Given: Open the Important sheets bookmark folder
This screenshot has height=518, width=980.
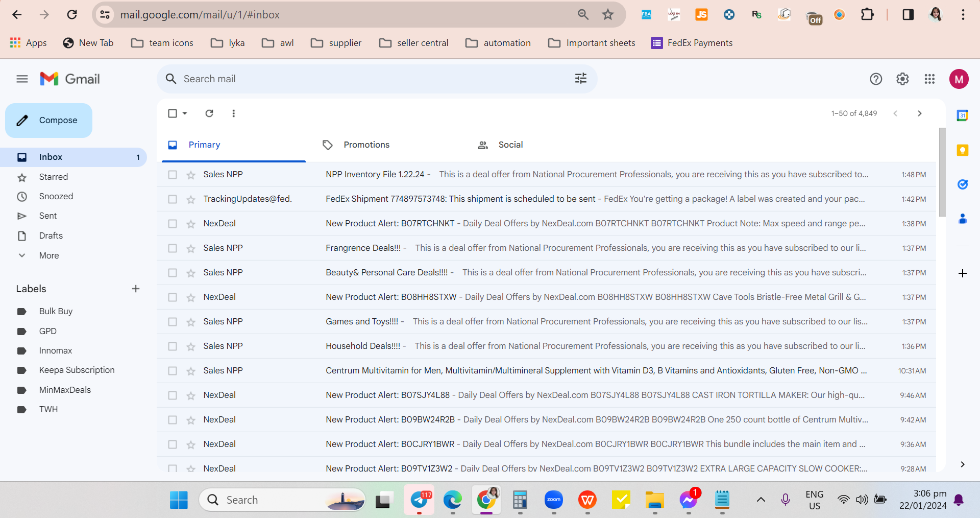Looking at the screenshot, I should (592, 43).
